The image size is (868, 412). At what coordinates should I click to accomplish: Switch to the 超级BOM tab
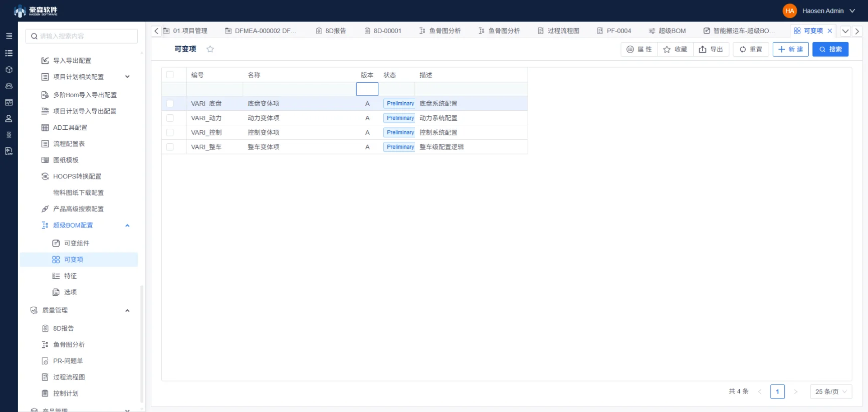coord(667,31)
